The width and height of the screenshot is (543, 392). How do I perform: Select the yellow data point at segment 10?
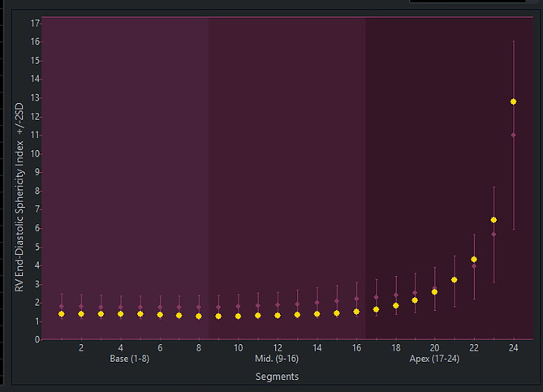point(238,317)
